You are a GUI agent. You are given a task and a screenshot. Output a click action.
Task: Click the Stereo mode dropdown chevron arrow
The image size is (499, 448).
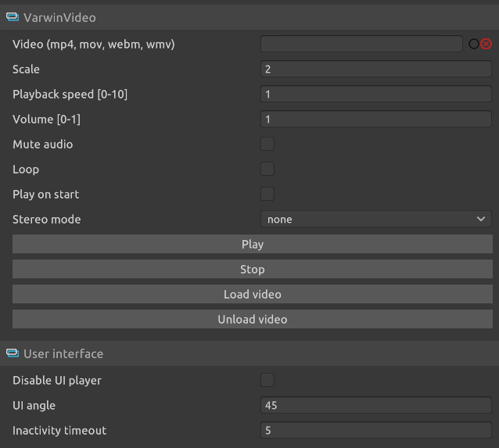(481, 220)
